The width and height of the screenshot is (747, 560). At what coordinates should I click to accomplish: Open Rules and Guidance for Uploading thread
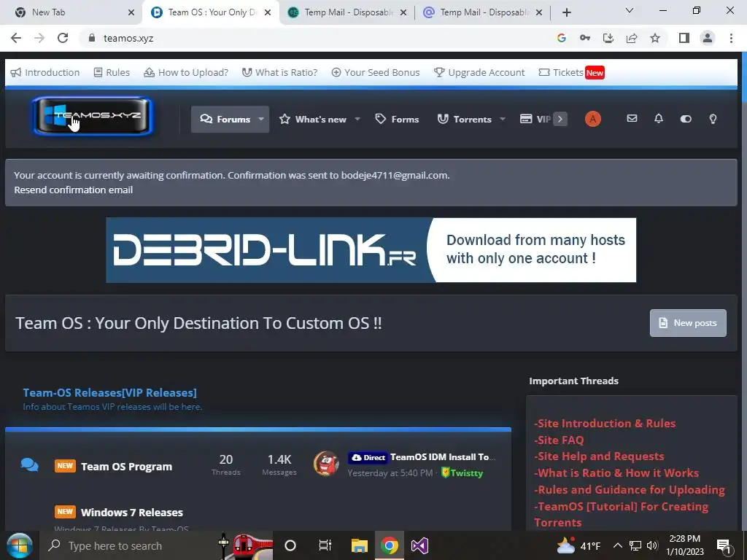tap(630, 489)
